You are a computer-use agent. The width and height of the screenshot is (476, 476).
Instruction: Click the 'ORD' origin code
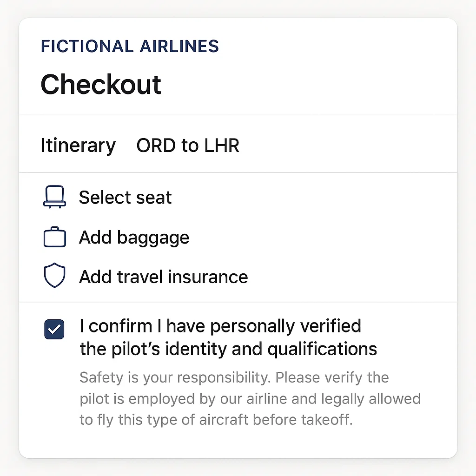pos(156,145)
